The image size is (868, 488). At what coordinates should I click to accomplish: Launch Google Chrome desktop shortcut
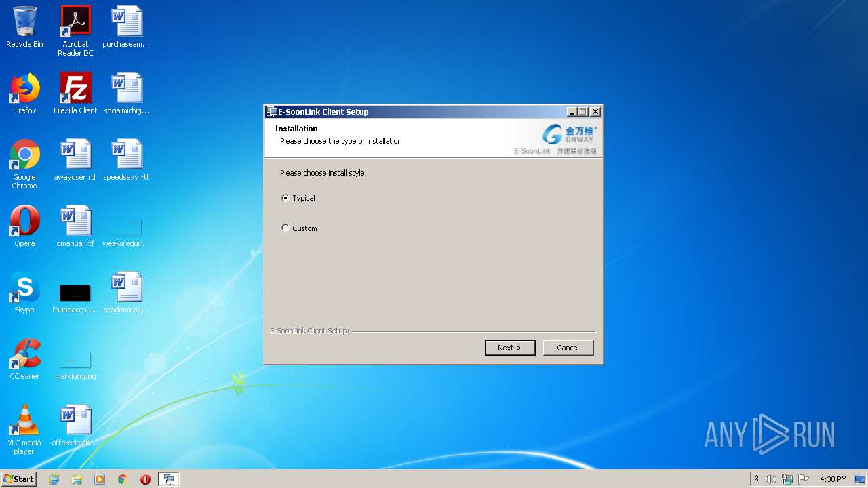coord(24,164)
